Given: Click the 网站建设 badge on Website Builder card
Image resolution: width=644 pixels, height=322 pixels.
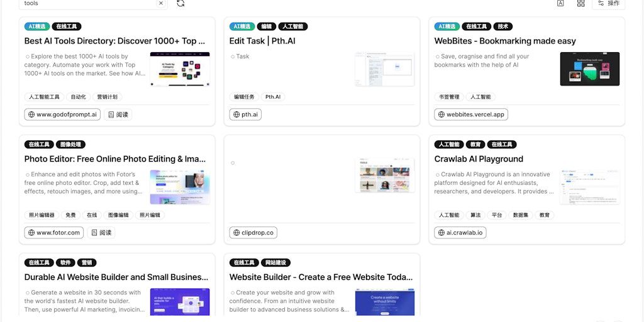Looking at the screenshot, I should [275, 262].
